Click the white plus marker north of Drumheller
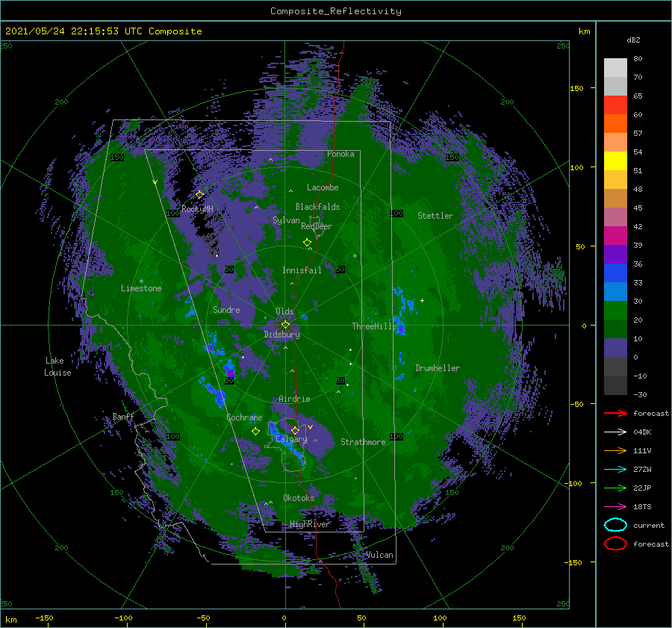 pyautogui.click(x=422, y=300)
